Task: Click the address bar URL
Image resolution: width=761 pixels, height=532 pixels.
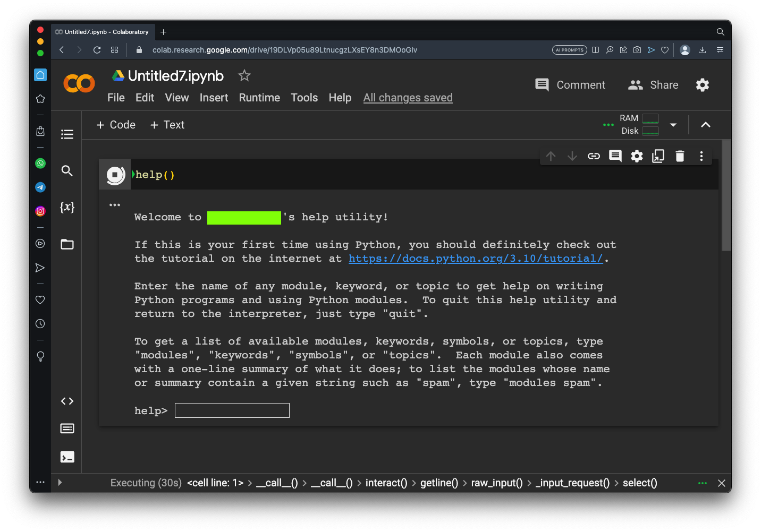Action: click(x=285, y=50)
